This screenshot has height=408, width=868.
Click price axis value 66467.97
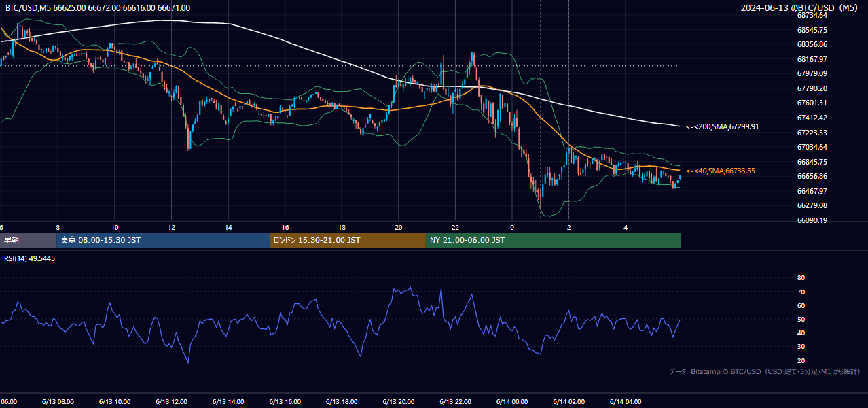pos(812,191)
